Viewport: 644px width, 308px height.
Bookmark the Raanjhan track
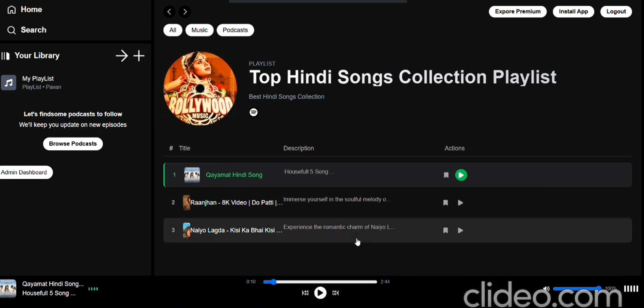coord(445,203)
